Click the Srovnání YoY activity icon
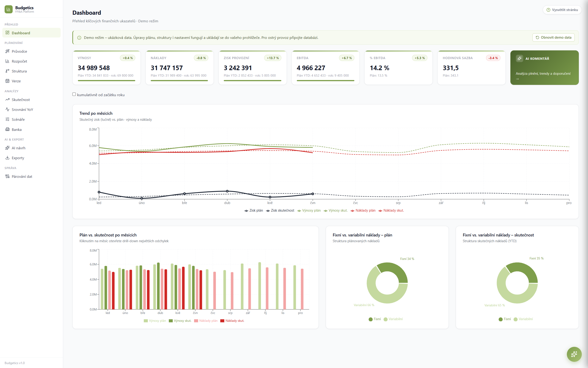588x368 pixels. 8,109
